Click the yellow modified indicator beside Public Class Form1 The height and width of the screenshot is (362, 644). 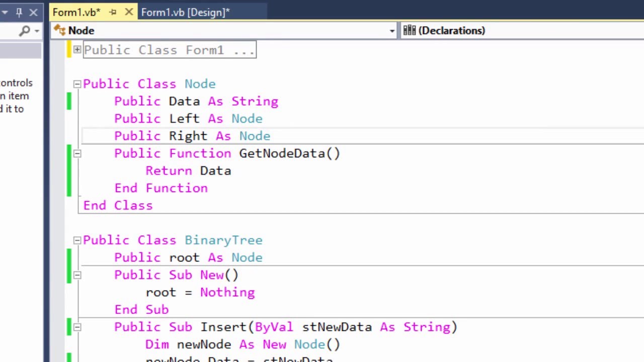coord(69,50)
